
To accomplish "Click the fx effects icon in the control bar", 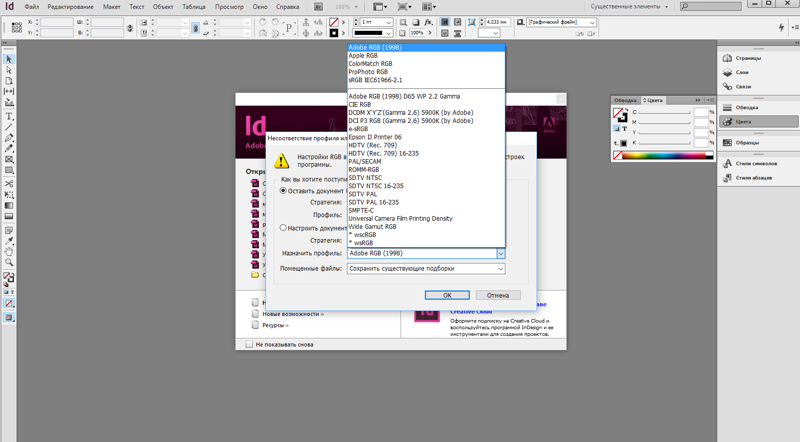I will tap(428, 22).
